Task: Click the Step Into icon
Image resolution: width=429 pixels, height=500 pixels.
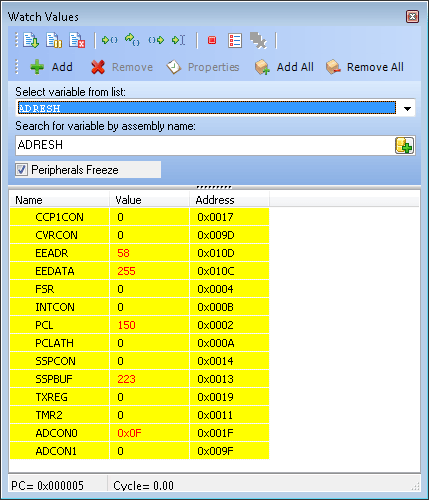Action: click(110, 40)
